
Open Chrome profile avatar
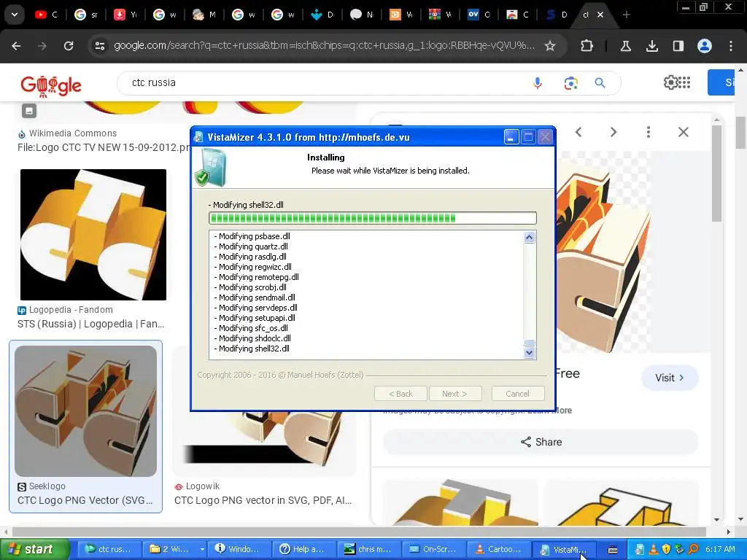(x=705, y=46)
